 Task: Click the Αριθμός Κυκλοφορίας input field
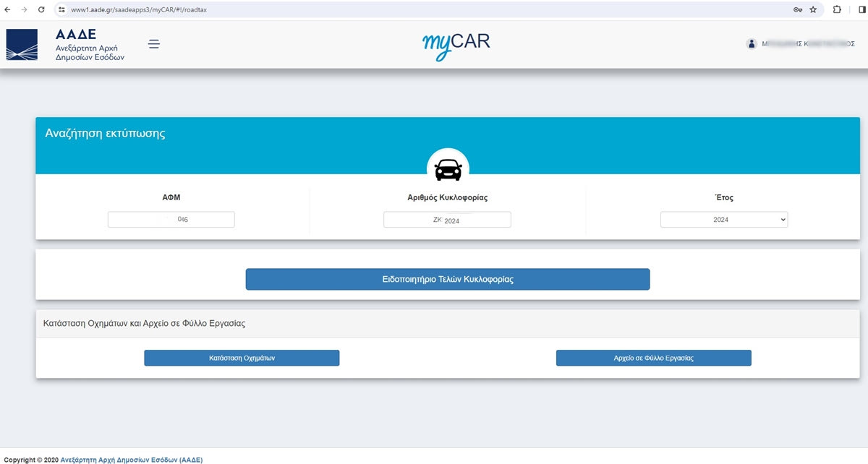click(x=447, y=220)
